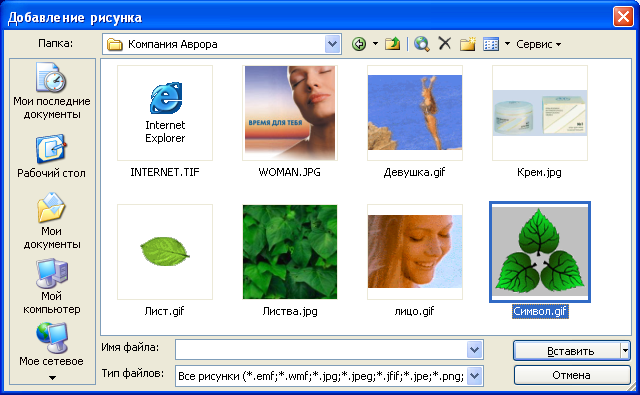Click the INTERNET.TIF file name
The height and width of the screenshot is (395, 640).
tap(165, 172)
